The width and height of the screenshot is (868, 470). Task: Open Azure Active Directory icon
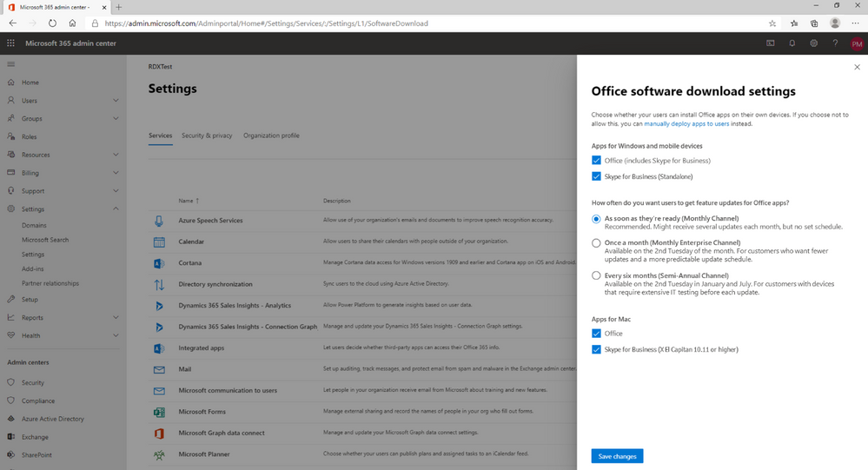click(11, 419)
